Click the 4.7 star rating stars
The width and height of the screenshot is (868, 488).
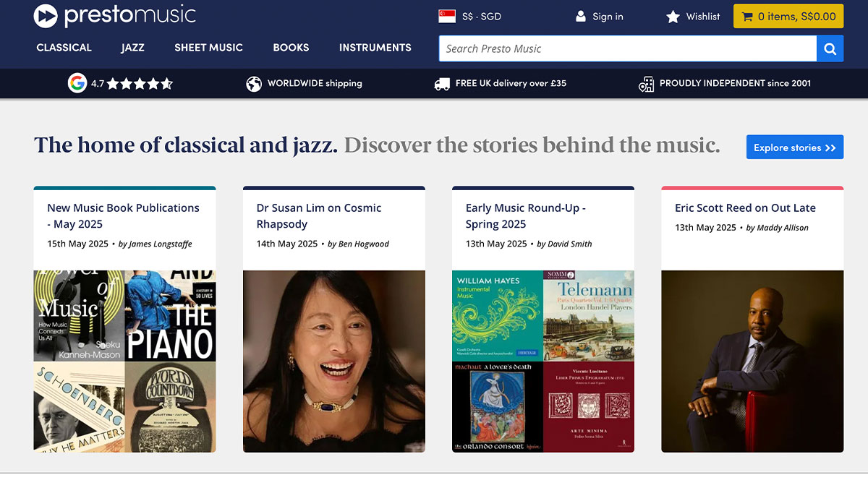pyautogui.click(x=140, y=84)
